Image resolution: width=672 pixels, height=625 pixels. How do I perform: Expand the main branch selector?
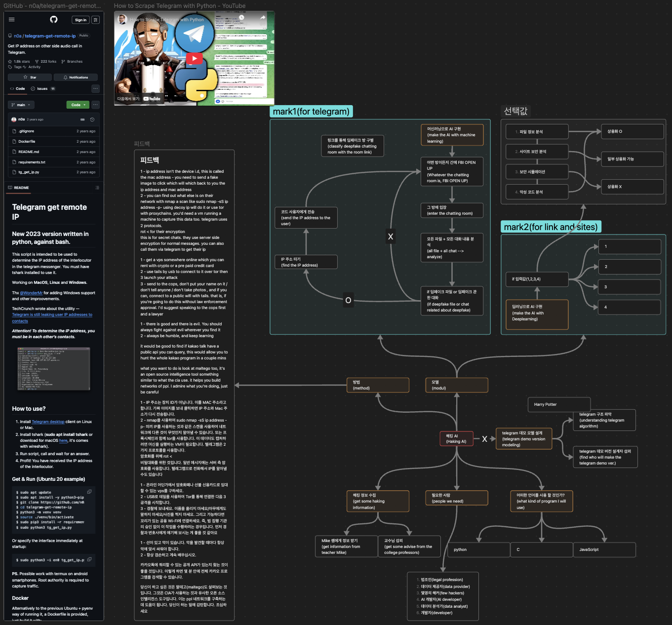point(21,105)
